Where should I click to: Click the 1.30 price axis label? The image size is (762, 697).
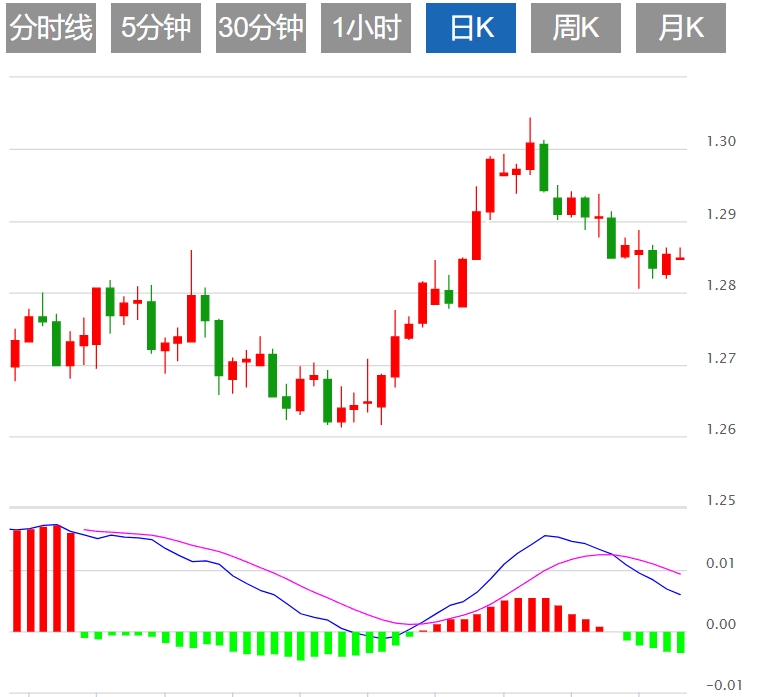click(x=721, y=141)
